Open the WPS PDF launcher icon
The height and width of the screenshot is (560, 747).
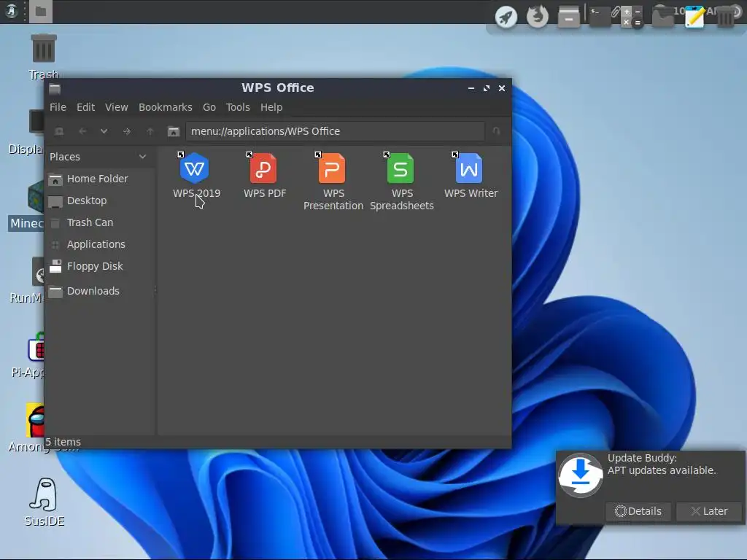(x=263, y=168)
